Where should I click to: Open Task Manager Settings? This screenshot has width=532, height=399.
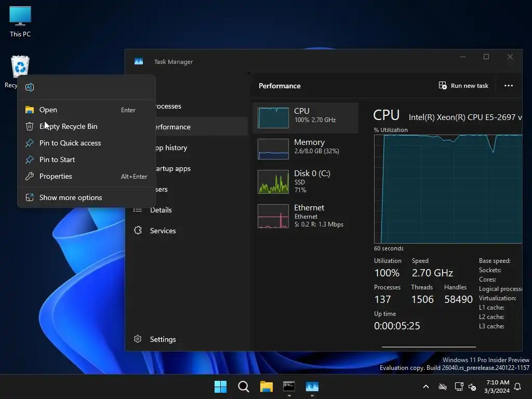click(188, 339)
